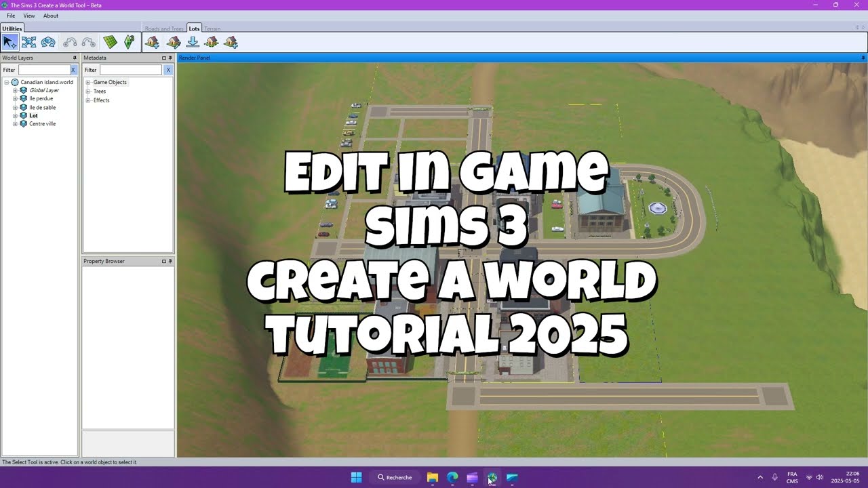The width and height of the screenshot is (868, 488).
Task: Switch to the Utilities tab
Action: tap(12, 28)
